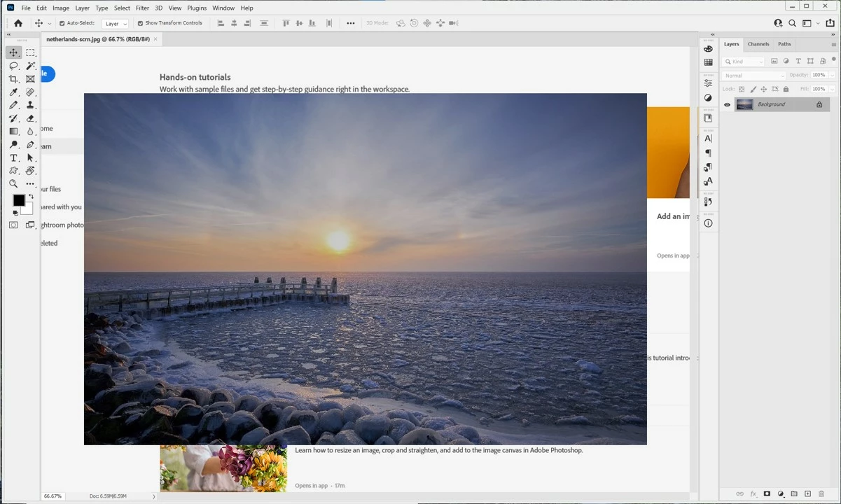
Task: Select the Path Selection tool
Action: 30,158
